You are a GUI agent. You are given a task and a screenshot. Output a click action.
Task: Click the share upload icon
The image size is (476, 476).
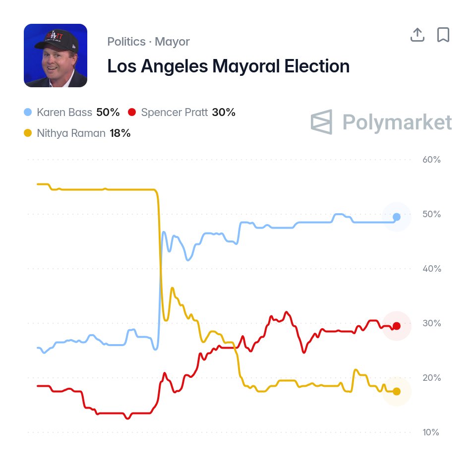click(x=417, y=35)
